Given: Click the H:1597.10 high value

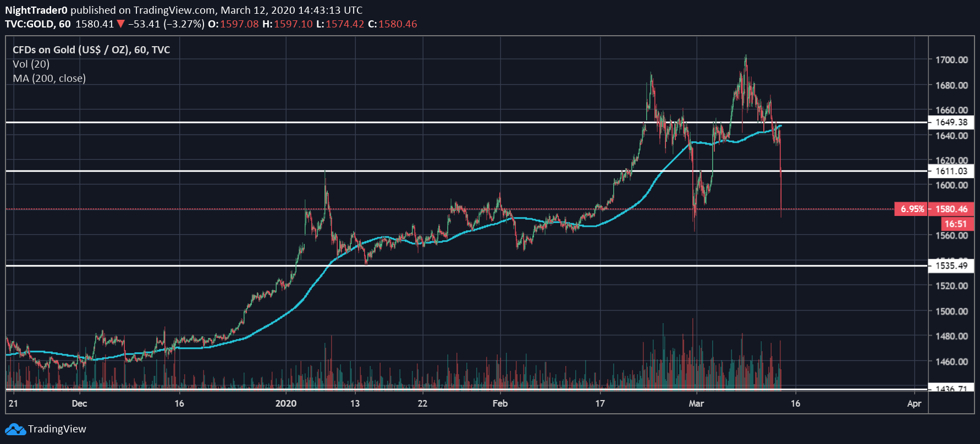Looking at the screenshot, I should [x=288, y=24].
